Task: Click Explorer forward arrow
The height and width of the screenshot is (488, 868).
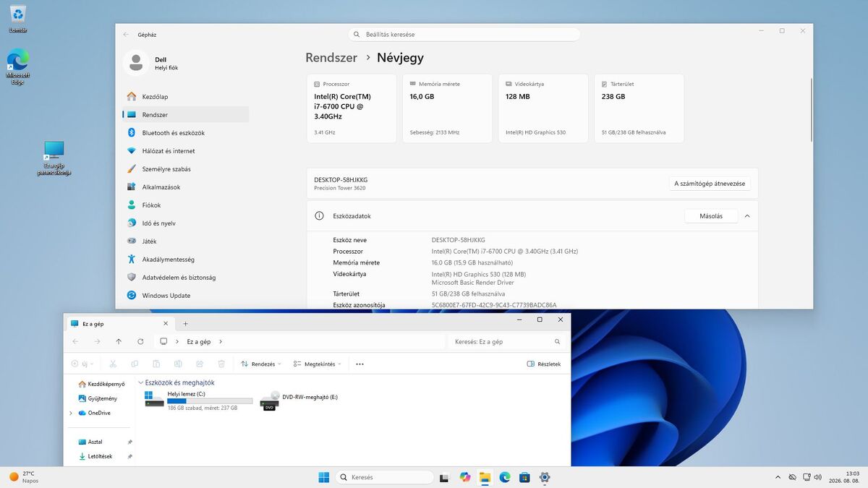Action: click(x=97, y=341)
